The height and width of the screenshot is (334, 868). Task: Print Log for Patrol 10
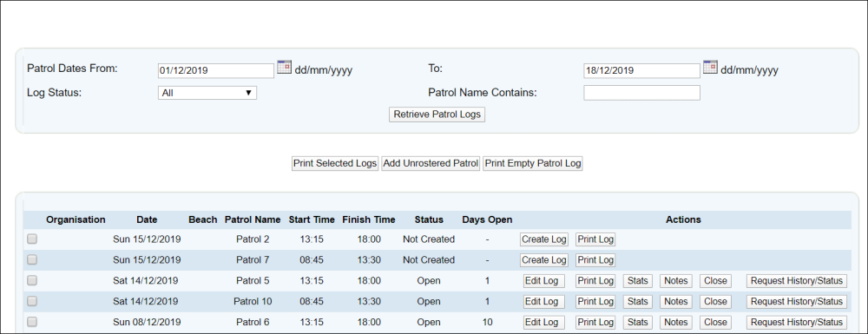coord(595,301)
